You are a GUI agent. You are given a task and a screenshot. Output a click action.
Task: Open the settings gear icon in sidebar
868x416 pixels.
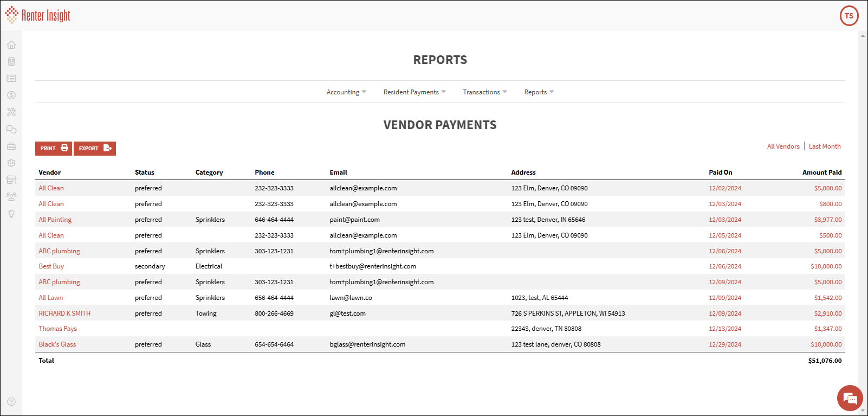coord(11,163)
